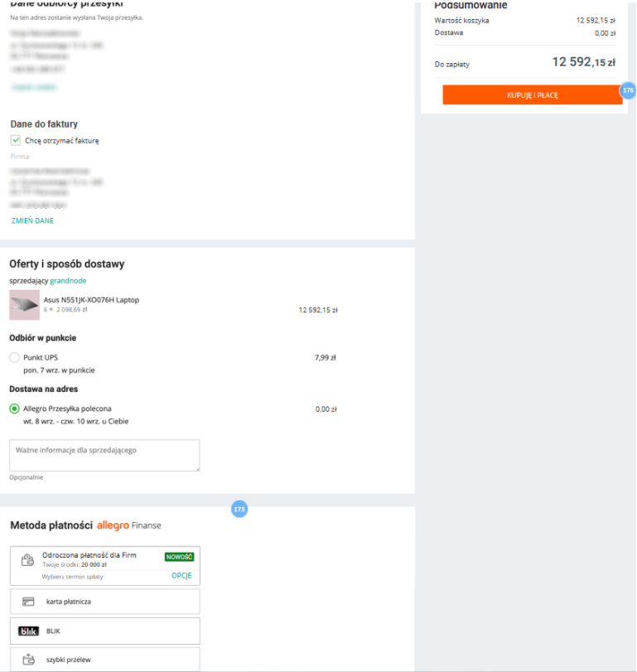Click the KUPUJĘ I PŁACĘ button

pyautogui.click(x=533, y=94)
